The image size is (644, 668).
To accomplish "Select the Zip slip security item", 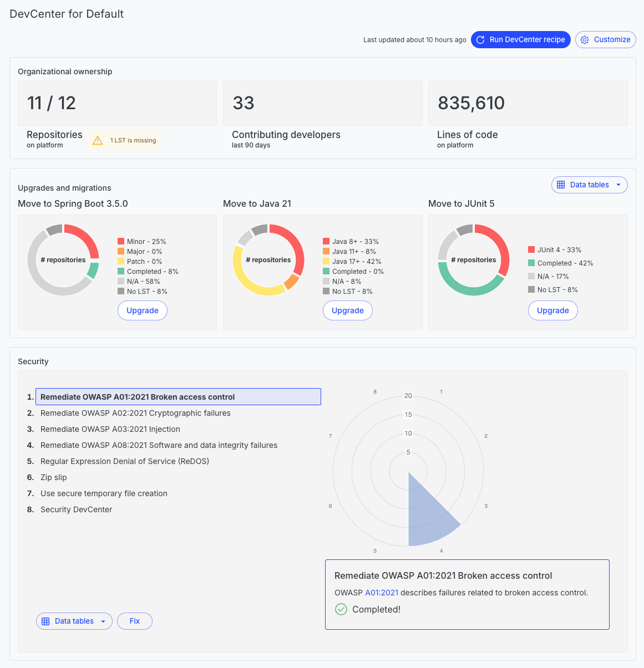I will pyautogui.click(x=54, y=477).
